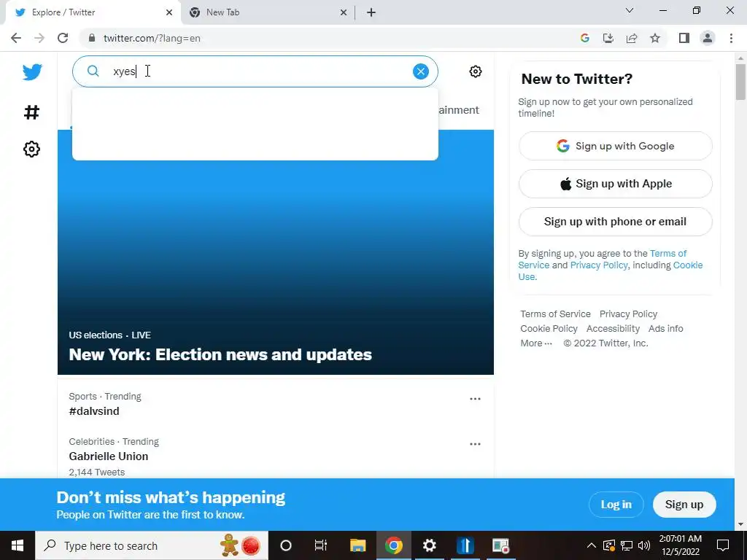The height and width of the screenshot is (560, 747).
Task: Click the install app icon in address bar
Action: tap(608, 38)
